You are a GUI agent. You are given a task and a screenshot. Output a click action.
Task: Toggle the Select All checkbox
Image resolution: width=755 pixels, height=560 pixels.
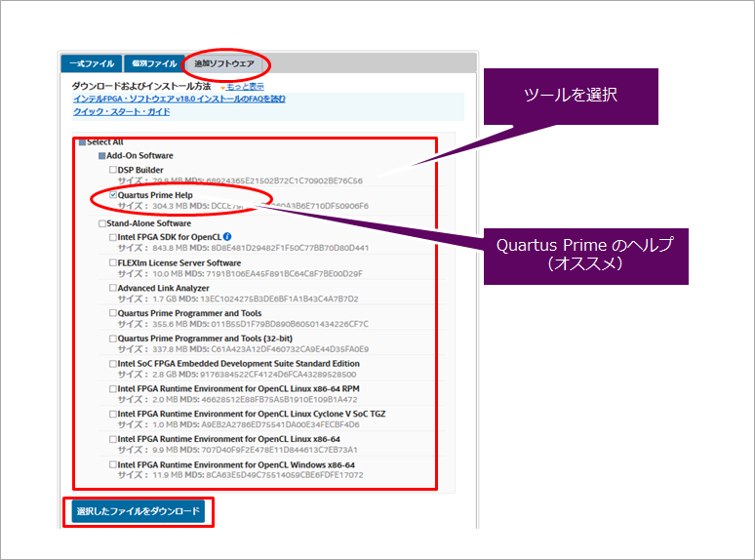click(x=82, y=142)
